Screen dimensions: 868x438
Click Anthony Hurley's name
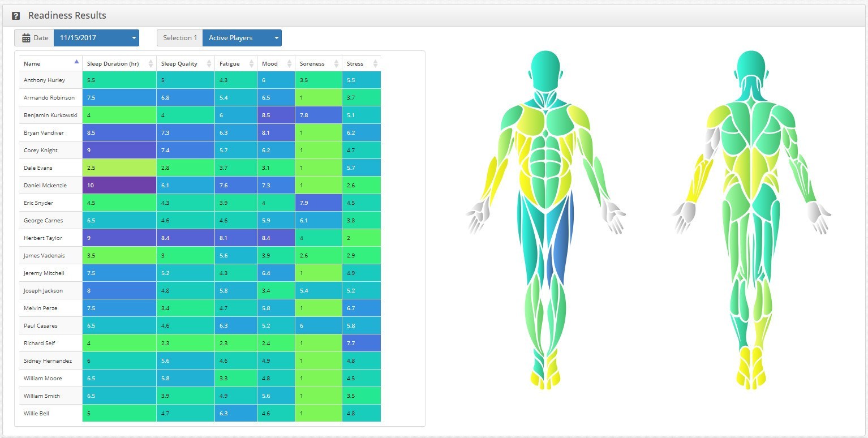(x=44, y=80)
